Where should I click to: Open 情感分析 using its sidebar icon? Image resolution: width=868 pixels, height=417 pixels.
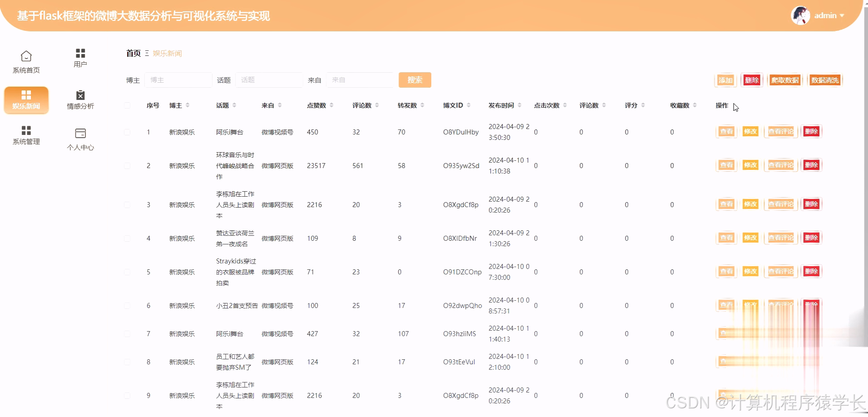click(80, 94)
